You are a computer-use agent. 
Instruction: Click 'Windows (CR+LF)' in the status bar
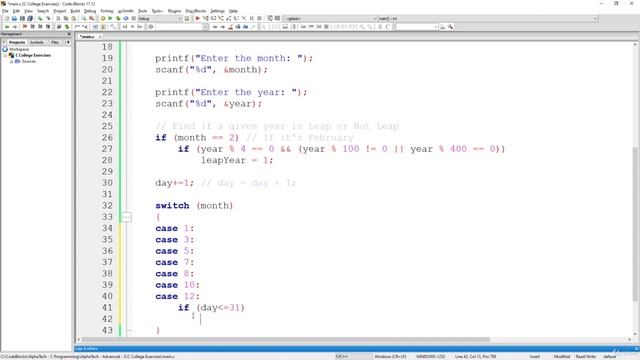[x=390, y=356]
